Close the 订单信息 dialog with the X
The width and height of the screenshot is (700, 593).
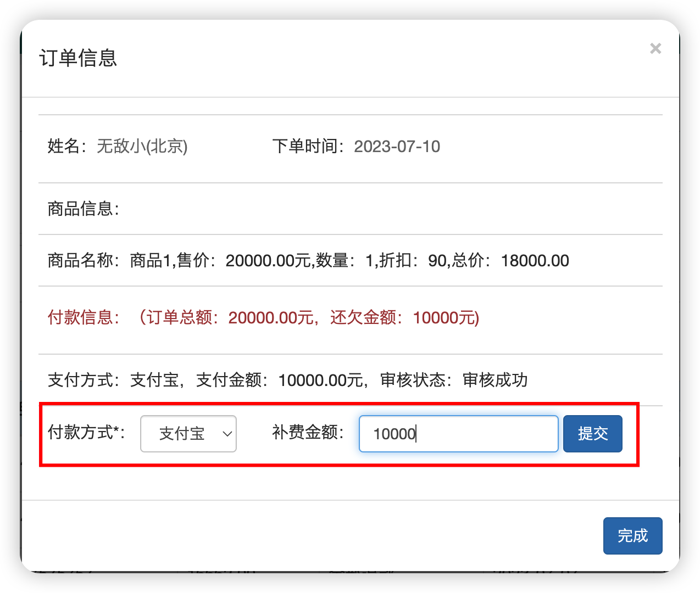coord(655,48)
